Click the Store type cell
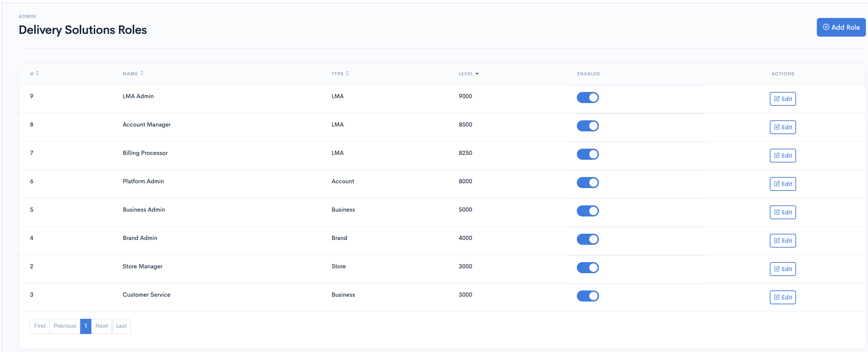Viewport: 868px width, 352px height. [x=339, y=266]
